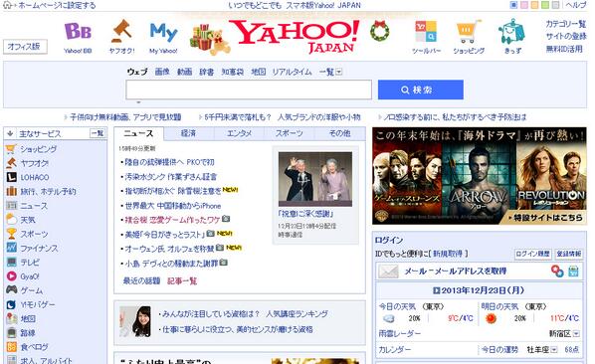Select the エンタメ tab
Image resolution: width=595 pixels, height=364 pixels.
tap(239, 133)
